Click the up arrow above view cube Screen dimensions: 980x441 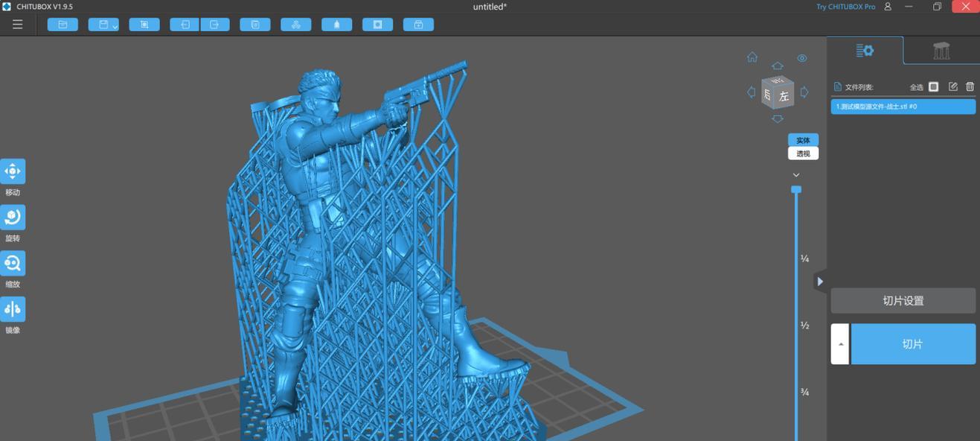[778, 66]
